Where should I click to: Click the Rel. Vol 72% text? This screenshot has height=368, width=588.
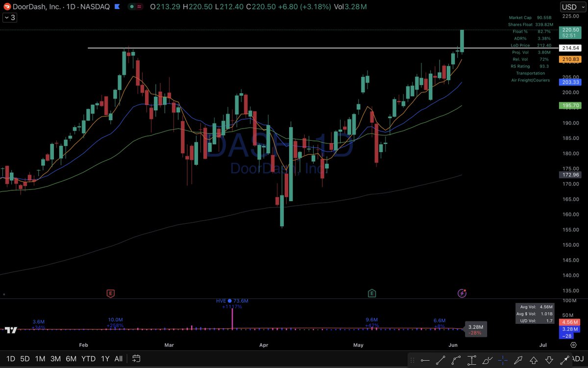(530, 59)
